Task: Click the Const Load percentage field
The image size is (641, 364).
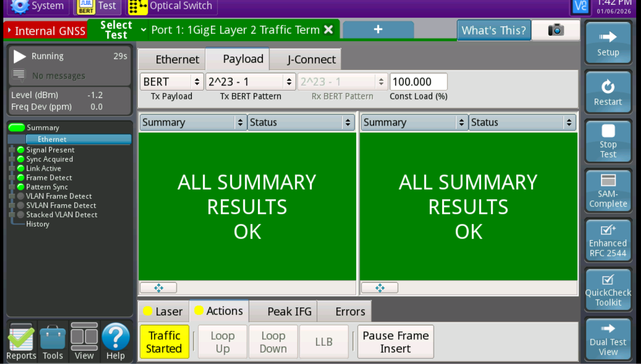Action: tap(418, 82)
